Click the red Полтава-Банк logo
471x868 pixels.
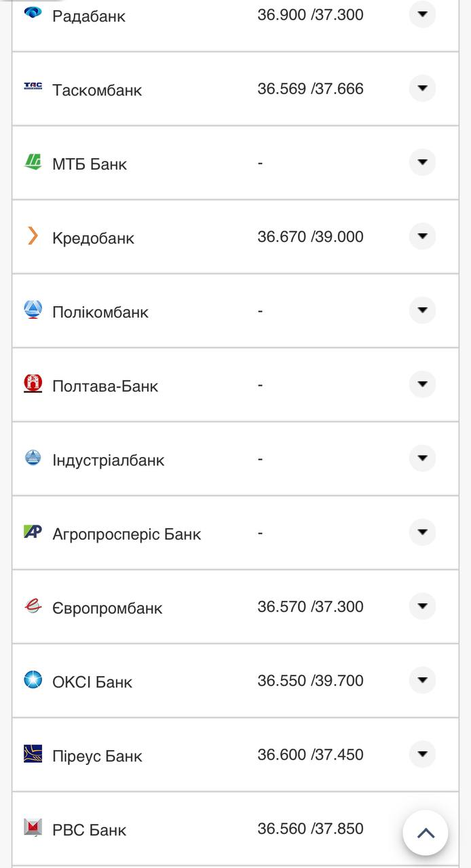pos(33,383)
